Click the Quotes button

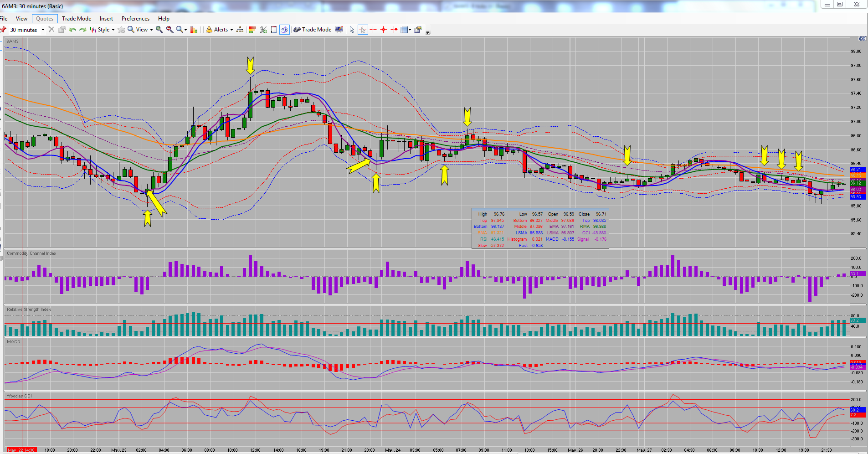pyautogui.click(x=45, y=19)
